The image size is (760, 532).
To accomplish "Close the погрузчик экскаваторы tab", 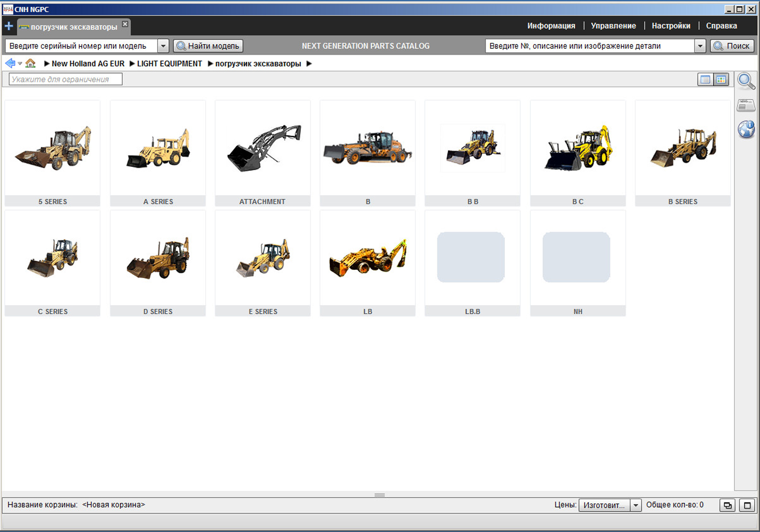I will pyautogui.click(x=125, y=24).
